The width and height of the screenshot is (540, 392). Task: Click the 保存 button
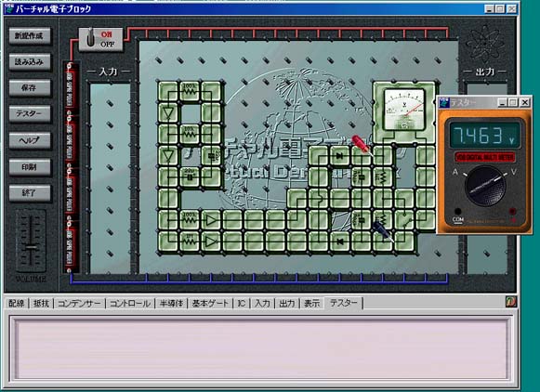click(x=30, y=88)
